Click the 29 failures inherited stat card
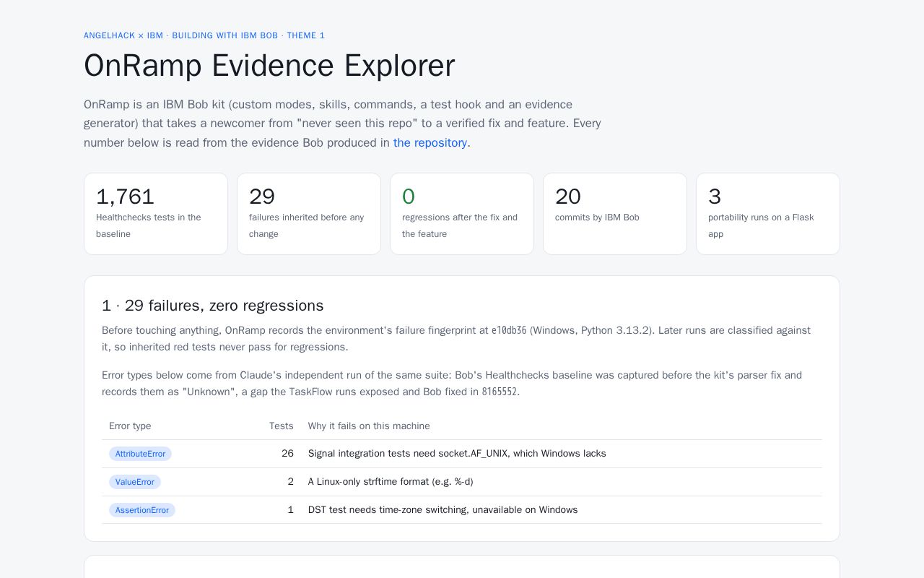The height and width of the screenshot is (578, 924). pos(309,214)
